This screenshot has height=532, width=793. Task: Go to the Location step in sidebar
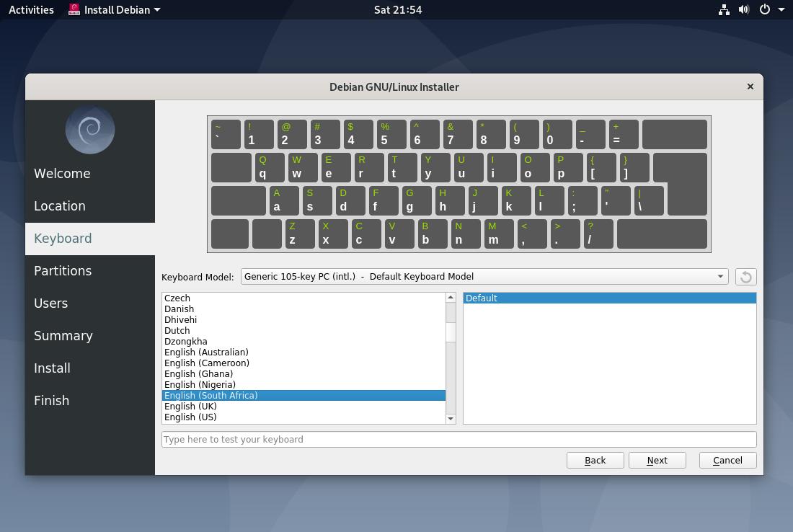90,206
